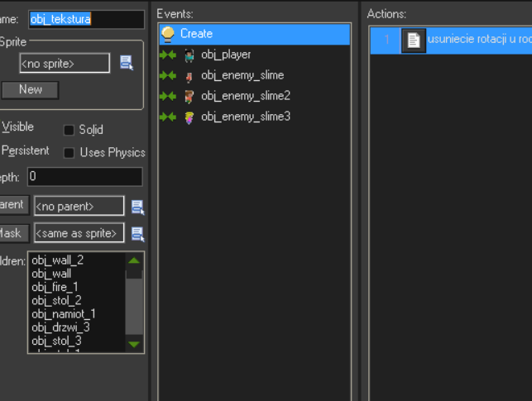Image resolution: width=532 pixels, height=401 pixels.
Task: Open the sprite selection menu icon
Action: [x=127, y=63]
